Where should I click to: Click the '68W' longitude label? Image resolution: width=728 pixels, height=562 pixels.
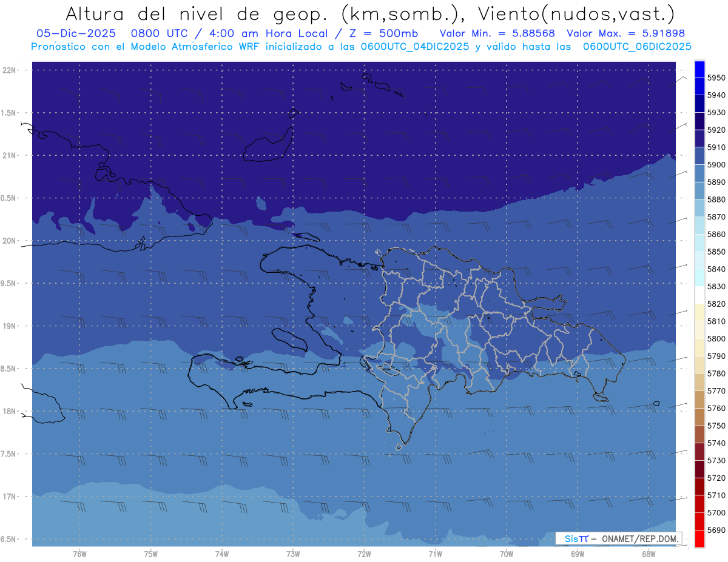tap(649, 554)
